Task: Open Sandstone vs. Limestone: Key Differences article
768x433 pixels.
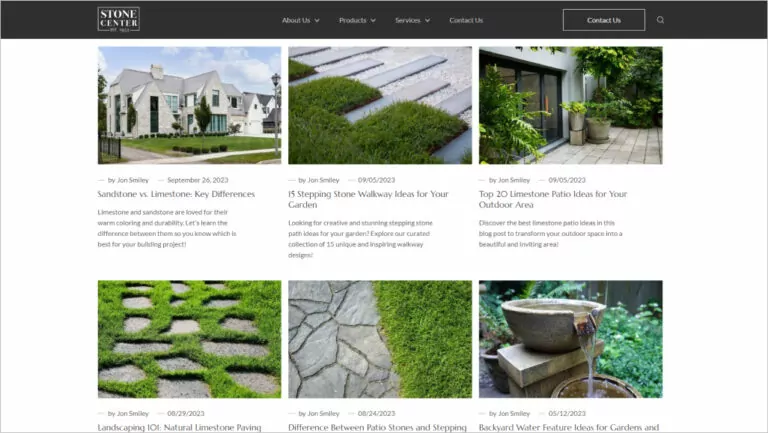Action: coord(176,194)
